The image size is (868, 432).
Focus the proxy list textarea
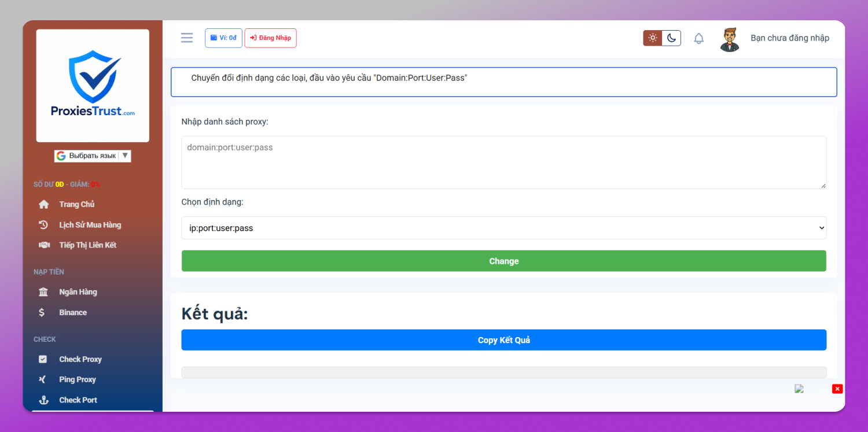click(x=503, y=163)
